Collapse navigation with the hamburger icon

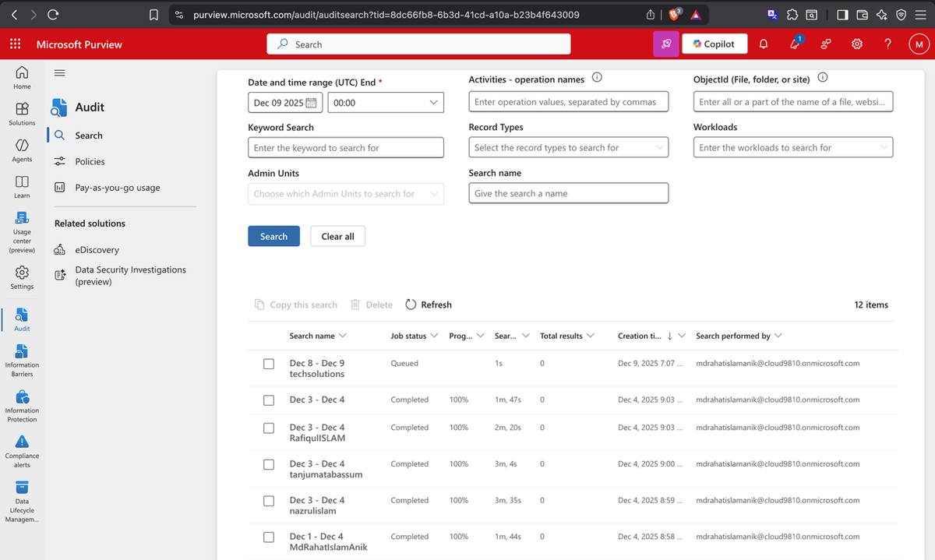[59, 72]
